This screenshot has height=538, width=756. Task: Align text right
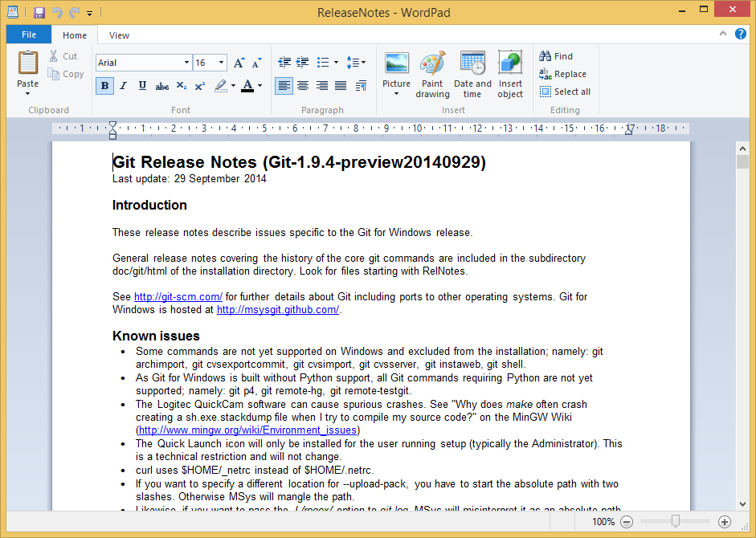321,86
